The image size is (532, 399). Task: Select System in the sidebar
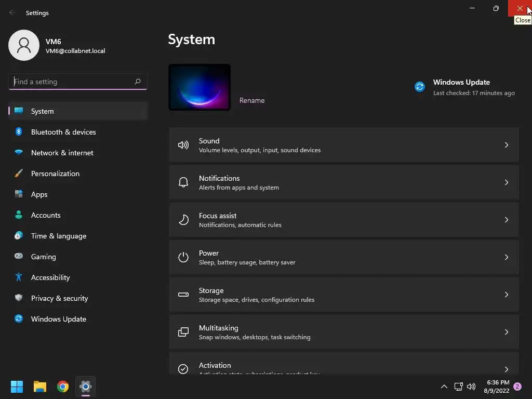(x=78, y=111)
